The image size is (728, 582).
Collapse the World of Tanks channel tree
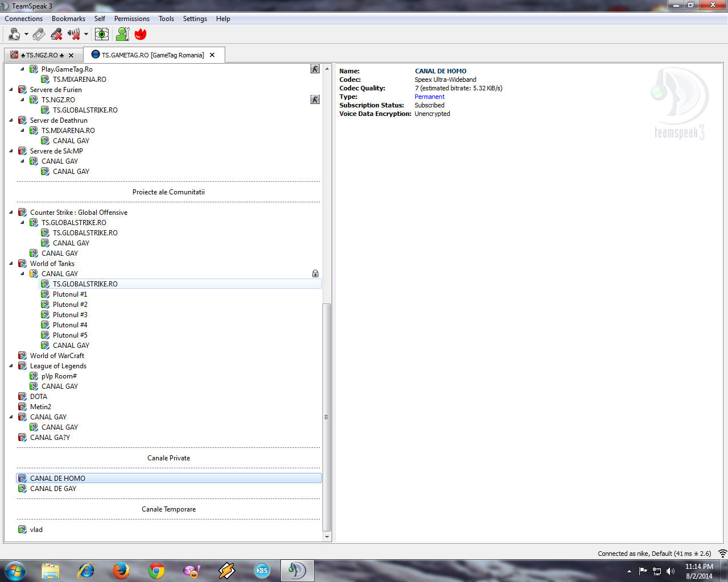click(11, 264)
